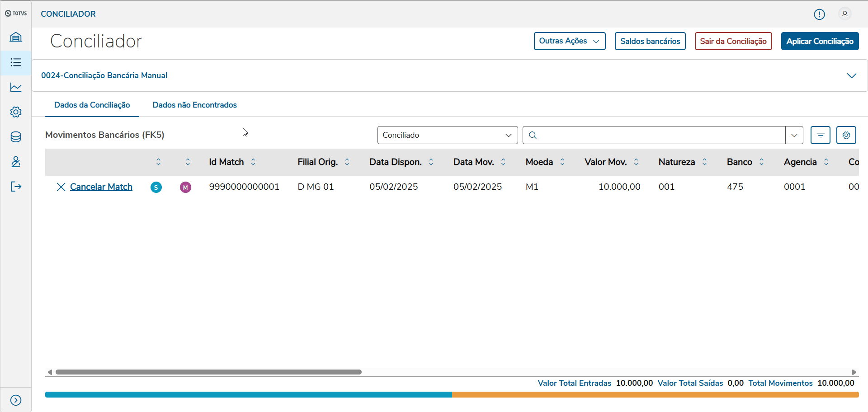Sort by the first unlabeled status column
This screenshot has width=868, height=412.
[158, 162]
